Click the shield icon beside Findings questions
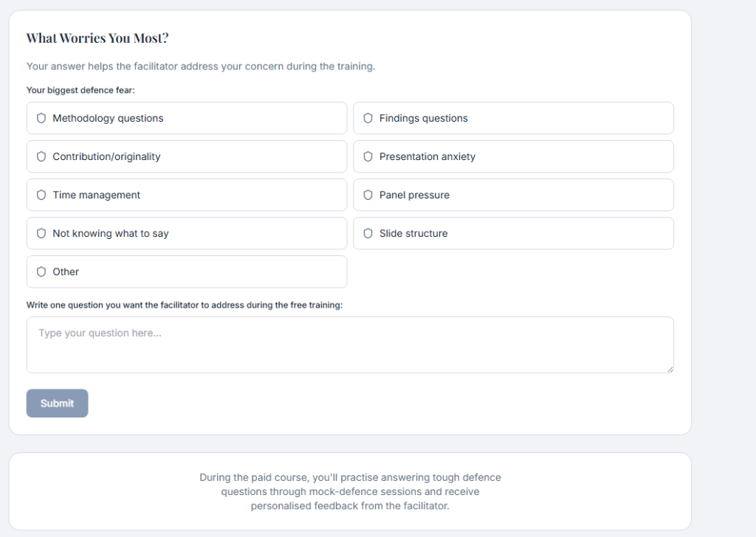Viewport: 756px width, 537px height. [x=368, y=118]
